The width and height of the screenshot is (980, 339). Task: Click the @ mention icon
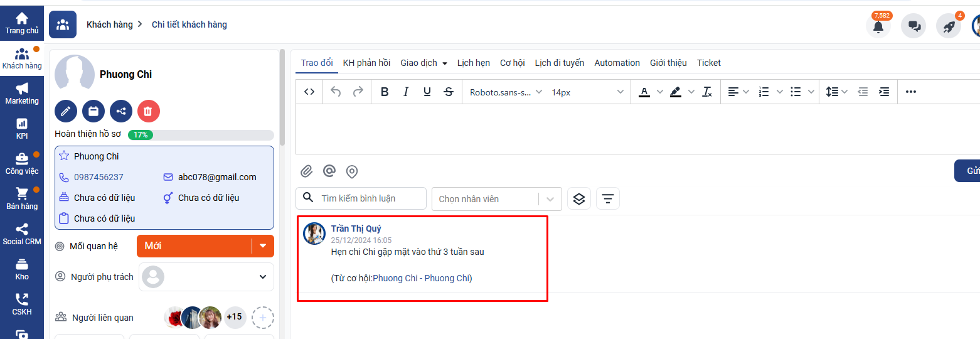[x=329, y=171]
